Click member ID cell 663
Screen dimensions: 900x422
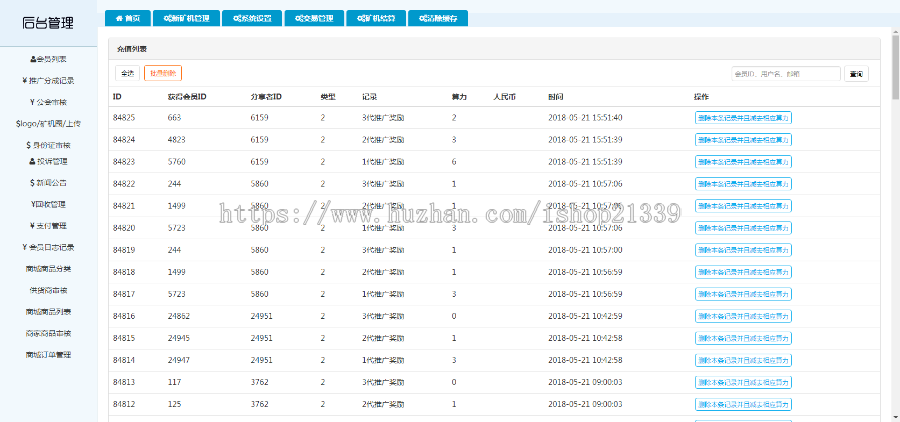pyautogui.click(x=174, y=118)
